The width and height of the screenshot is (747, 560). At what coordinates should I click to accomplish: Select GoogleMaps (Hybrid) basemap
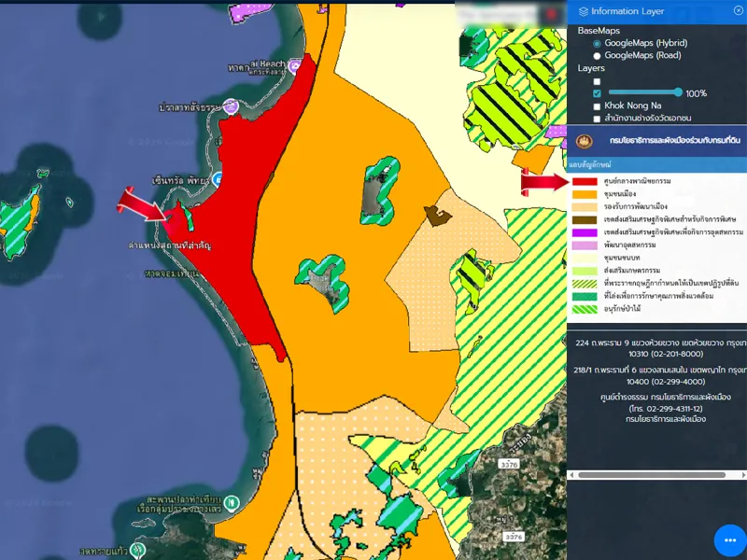598,43
